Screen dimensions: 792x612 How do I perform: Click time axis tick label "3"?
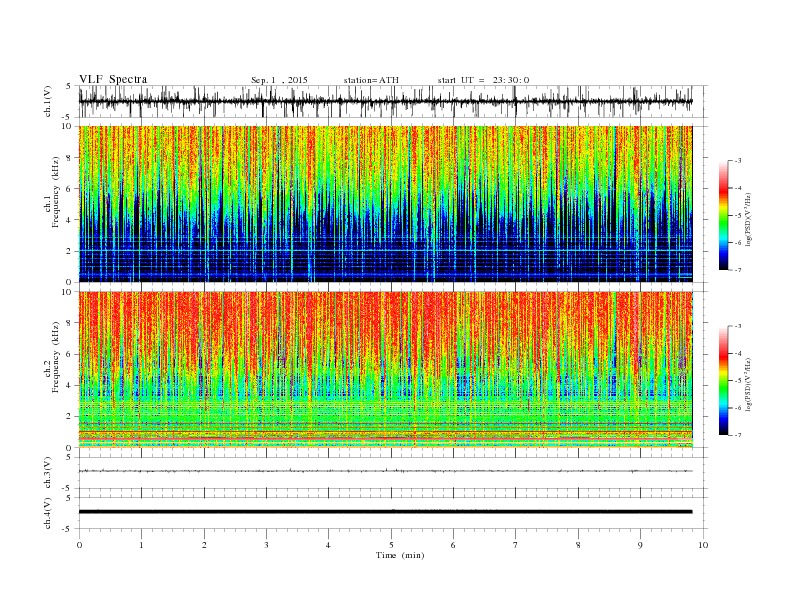coord(266,545)
